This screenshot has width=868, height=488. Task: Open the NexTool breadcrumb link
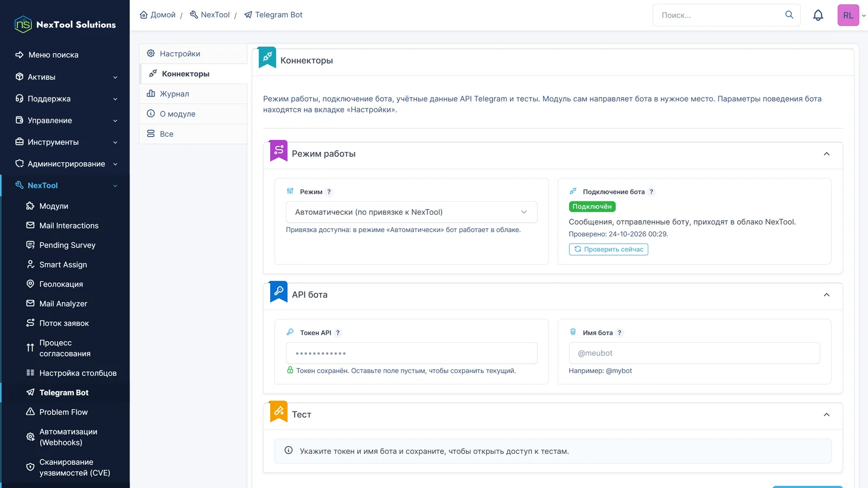click(x=209, y=15)
